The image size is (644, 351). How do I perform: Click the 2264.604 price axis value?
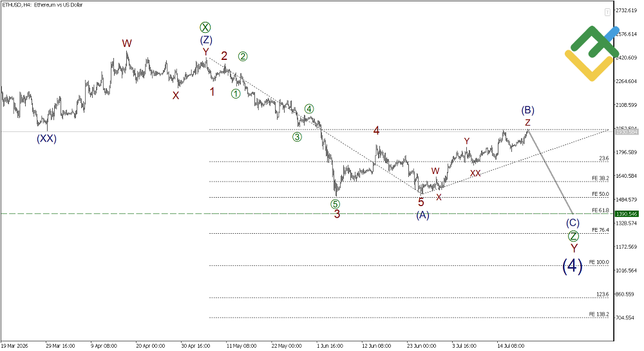click(x=627, y=81)
